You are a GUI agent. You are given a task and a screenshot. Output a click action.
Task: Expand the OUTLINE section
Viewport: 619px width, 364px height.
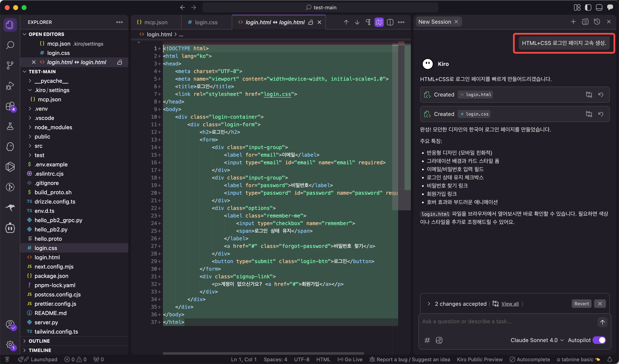tap(39, 341)
